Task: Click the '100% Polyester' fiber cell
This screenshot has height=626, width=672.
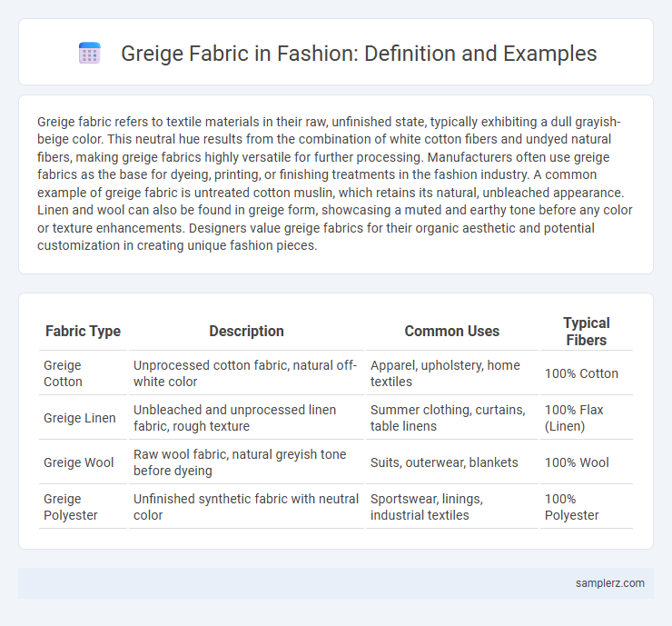Action: [587, 507]
